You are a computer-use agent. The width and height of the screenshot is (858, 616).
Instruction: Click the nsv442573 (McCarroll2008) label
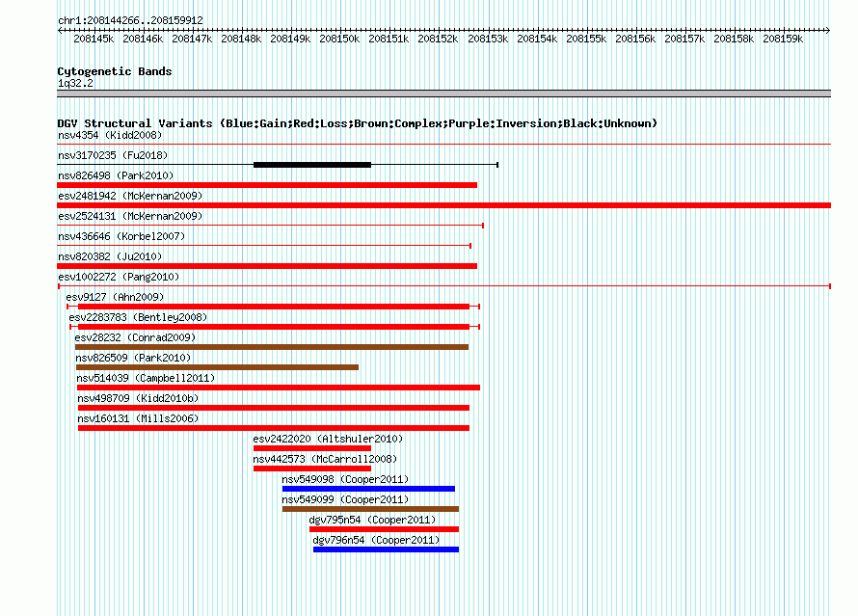(x=325, y=459)
